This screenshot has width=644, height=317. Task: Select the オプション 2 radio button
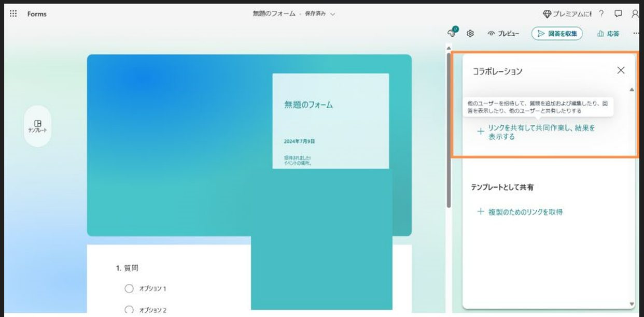point(129,310)
